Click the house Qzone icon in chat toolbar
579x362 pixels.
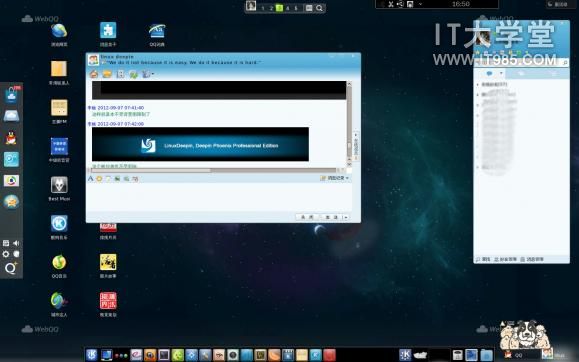pos(94,74)
